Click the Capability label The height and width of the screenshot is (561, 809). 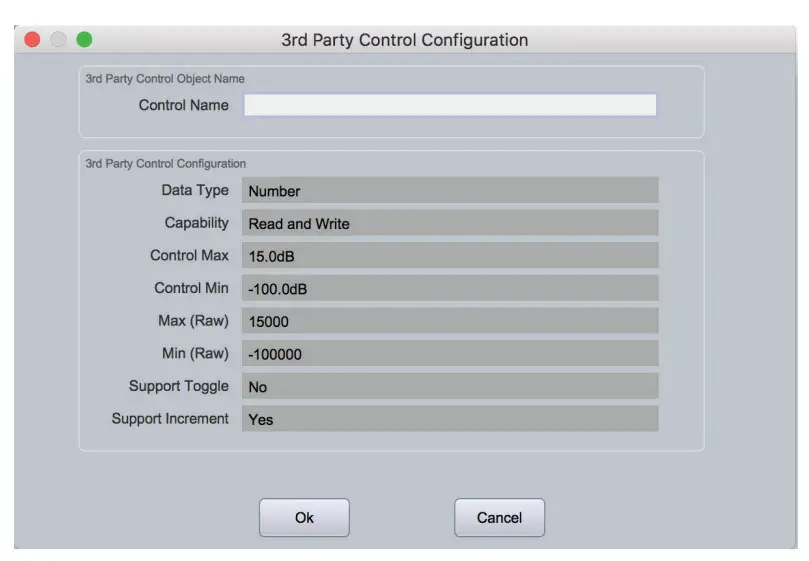click(x=196, y=223)
